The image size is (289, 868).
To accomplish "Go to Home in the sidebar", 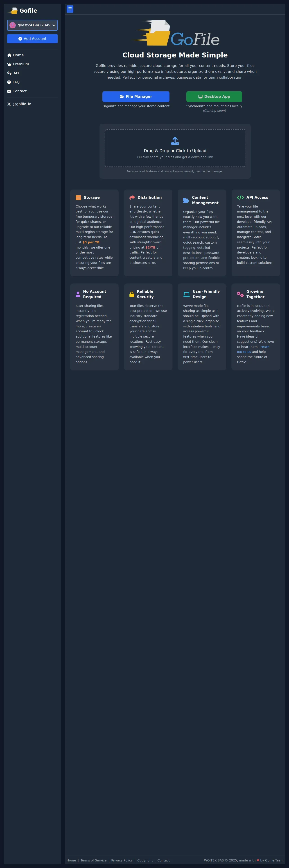I will (16, 55).
